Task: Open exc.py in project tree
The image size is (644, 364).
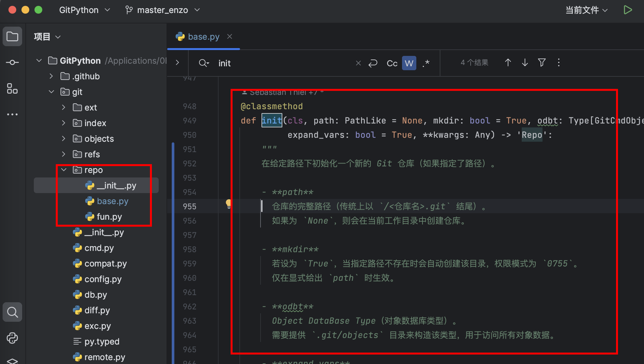Action: [92, 326]
